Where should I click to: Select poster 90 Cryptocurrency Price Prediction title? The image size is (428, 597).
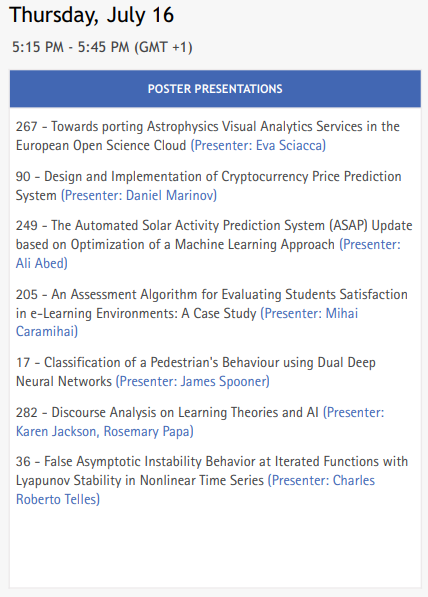coord(208,186)
